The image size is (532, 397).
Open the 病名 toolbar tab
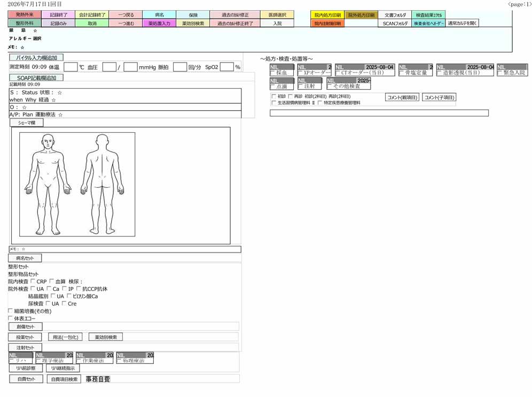pyautogui.click(x=160, y=15)
